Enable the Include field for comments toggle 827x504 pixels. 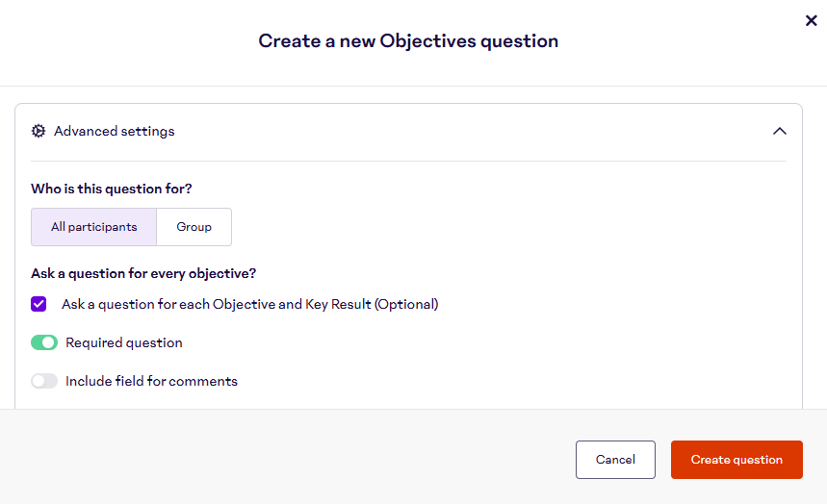click(44, 381)
